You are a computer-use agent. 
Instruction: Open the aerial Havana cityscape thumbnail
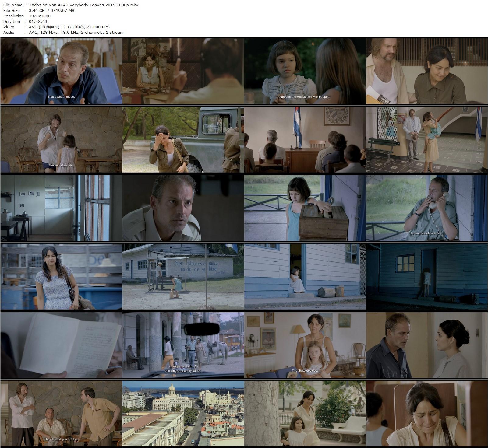(183, 414)
